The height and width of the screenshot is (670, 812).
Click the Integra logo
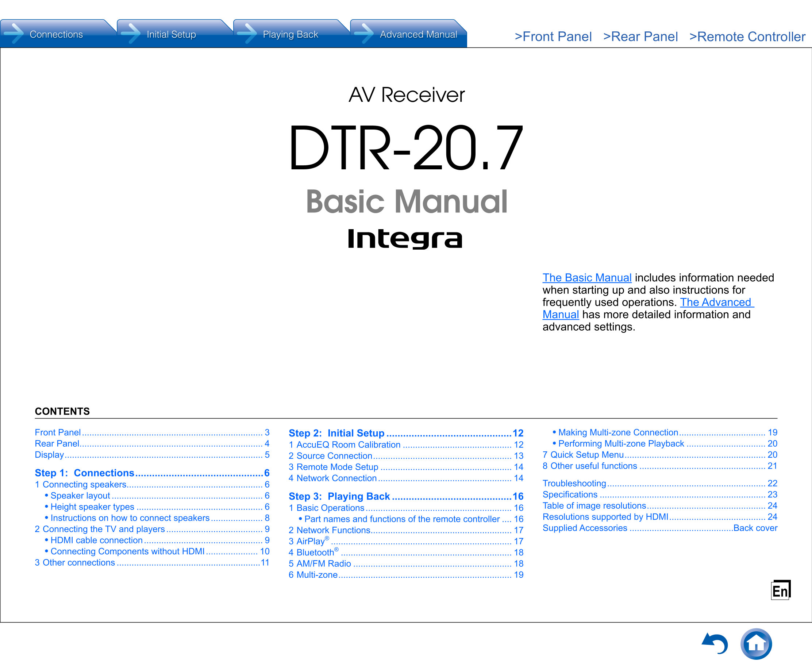coord(405,240)
